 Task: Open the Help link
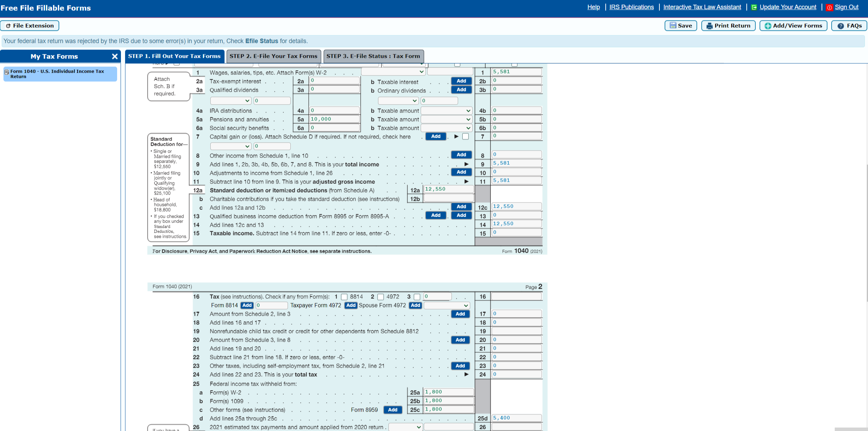click(593, 7)
